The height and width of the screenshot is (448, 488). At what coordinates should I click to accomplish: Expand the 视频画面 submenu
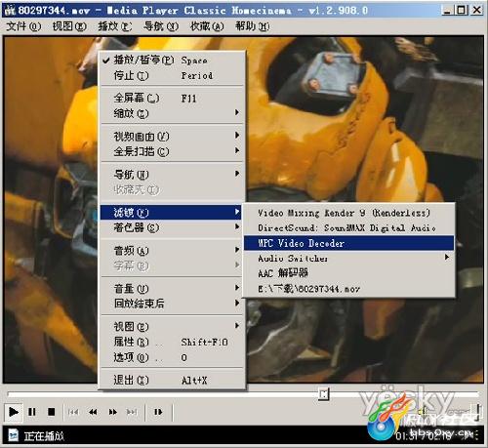tap(172, 136)
